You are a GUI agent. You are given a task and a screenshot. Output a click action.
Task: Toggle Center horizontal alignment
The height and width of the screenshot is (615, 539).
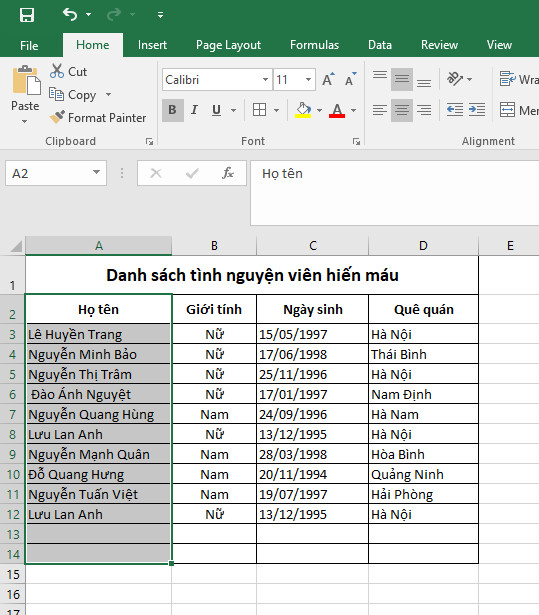coord(402,110)
